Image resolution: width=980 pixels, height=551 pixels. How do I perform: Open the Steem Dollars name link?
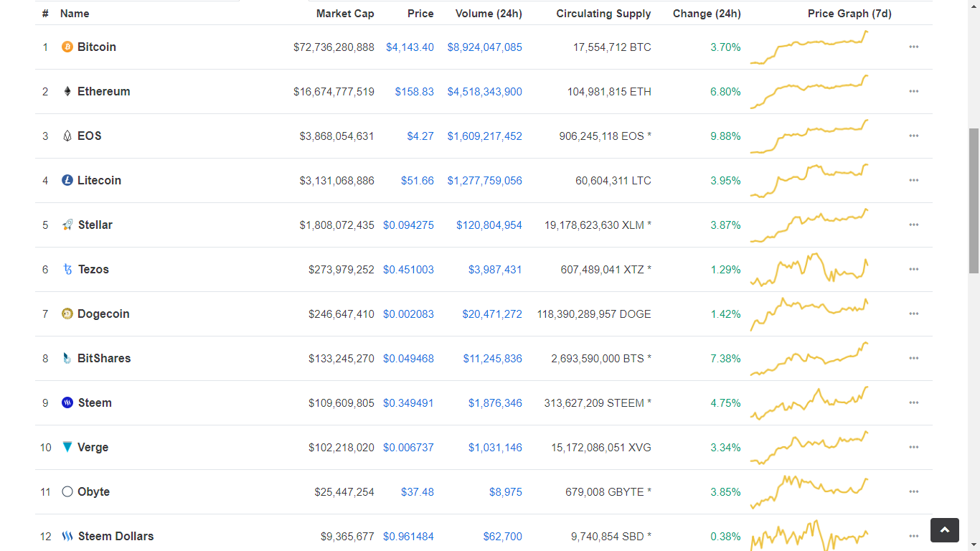point(116,536)
